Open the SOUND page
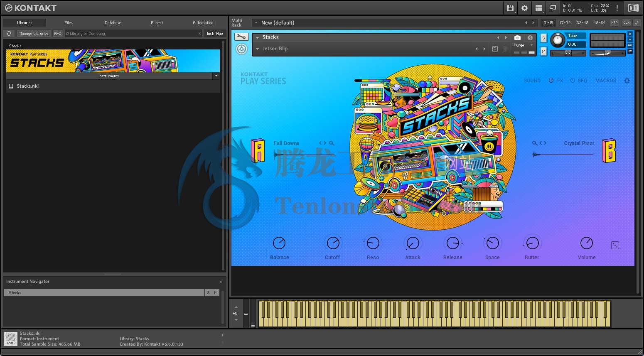This screenshot has height=356, width=644. [x=532, y=81]
